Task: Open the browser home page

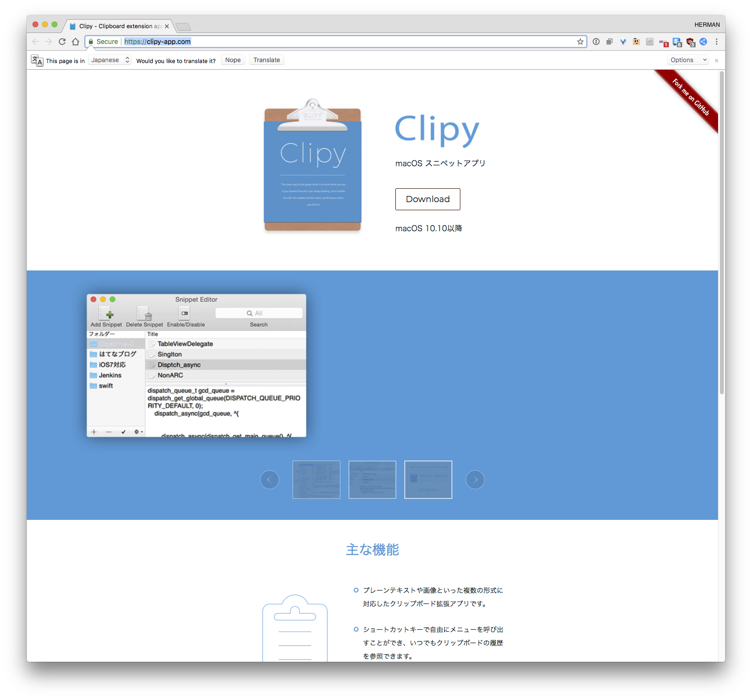Action: click(76, 42)
